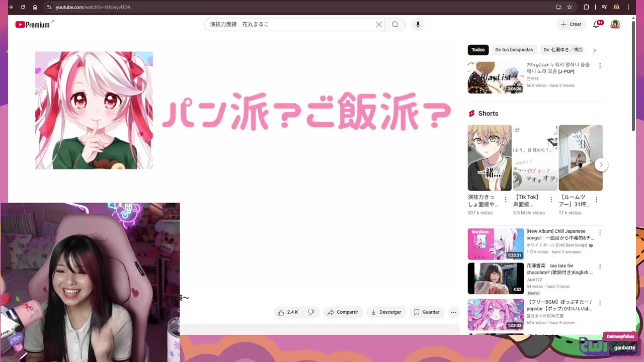This screenshot has height=362, width=644.
Task: Reload the page with refresh icon
Action: (x=23, y=7)
